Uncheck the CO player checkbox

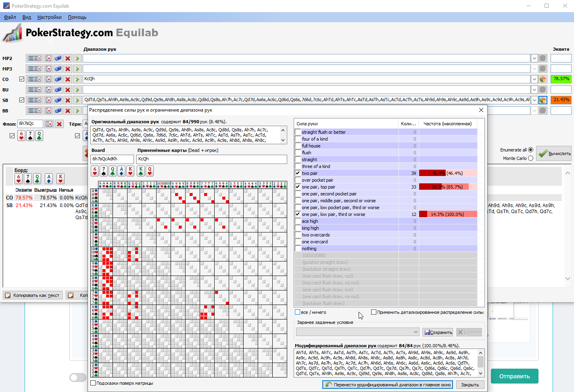pos(22,79)
